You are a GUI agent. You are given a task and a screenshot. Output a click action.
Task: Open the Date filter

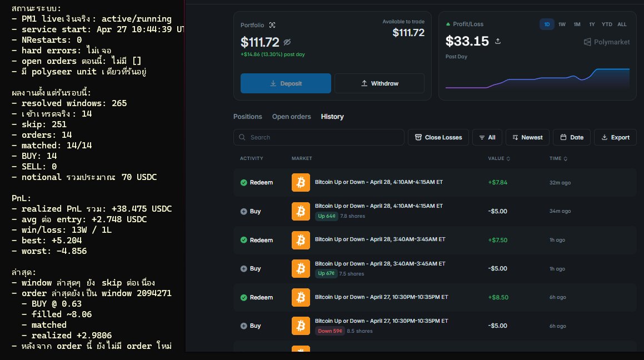click(x=572, y=137)
